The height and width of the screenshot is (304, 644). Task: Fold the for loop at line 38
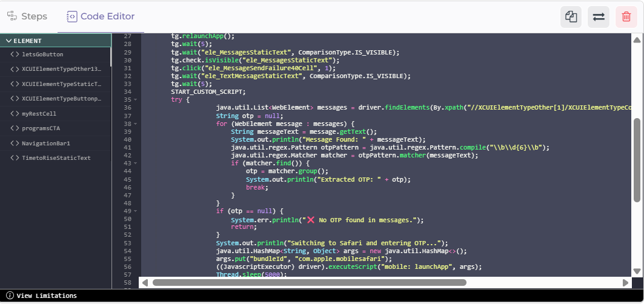[136, 124]
